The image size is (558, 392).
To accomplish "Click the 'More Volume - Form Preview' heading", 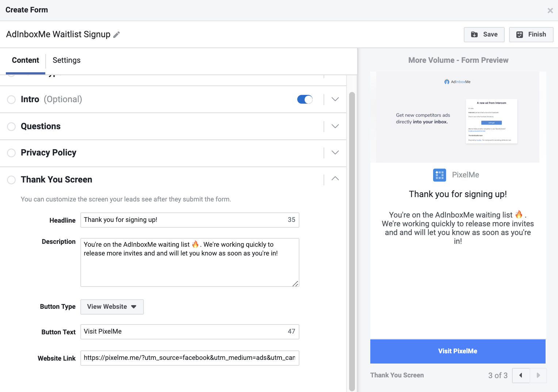I will click(x=458, y=60).
